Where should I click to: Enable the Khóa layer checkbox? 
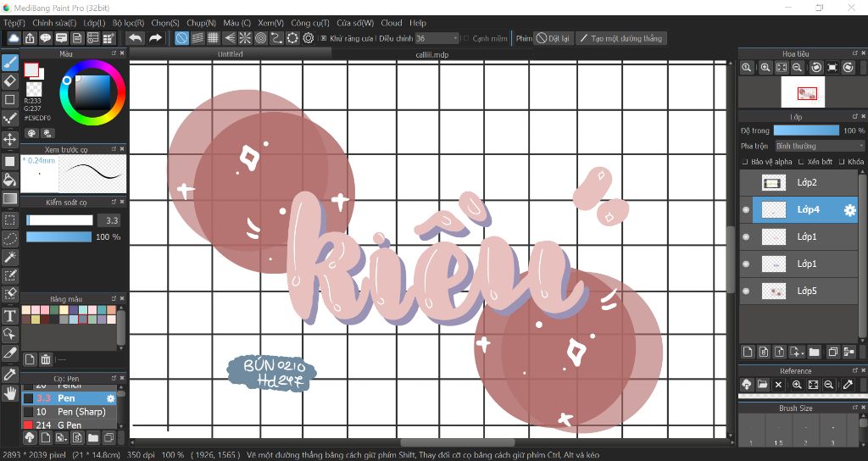[842, 162]
